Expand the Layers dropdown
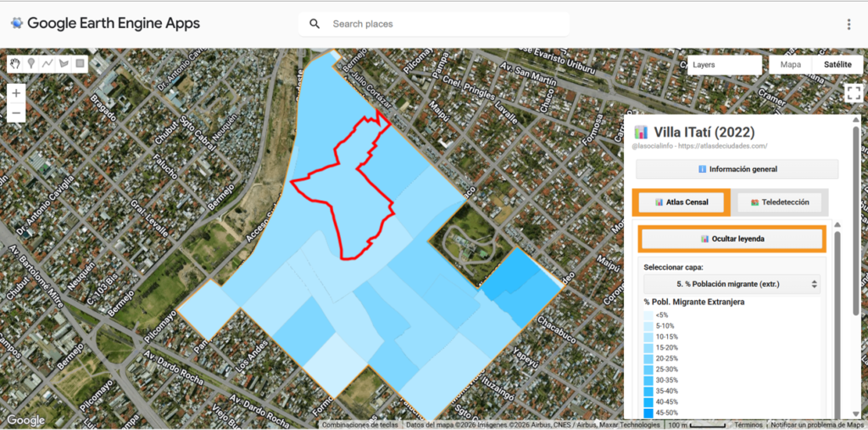 [x=724, y=64]
